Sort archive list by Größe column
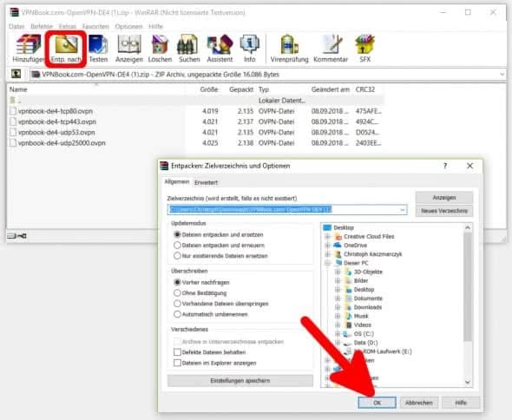The image size is (512, 420). pyautogui.click(x=209, y=89)
